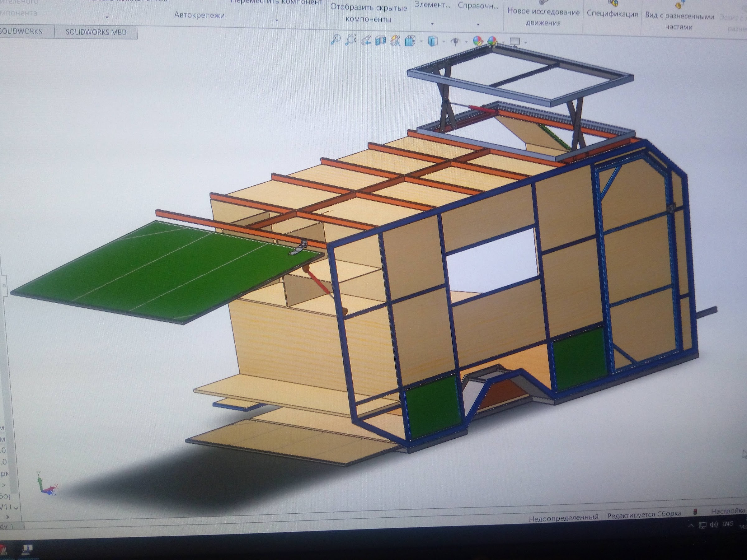
Task: Open dropdown arrow under the insert-component command
Action: coord(107,17)
